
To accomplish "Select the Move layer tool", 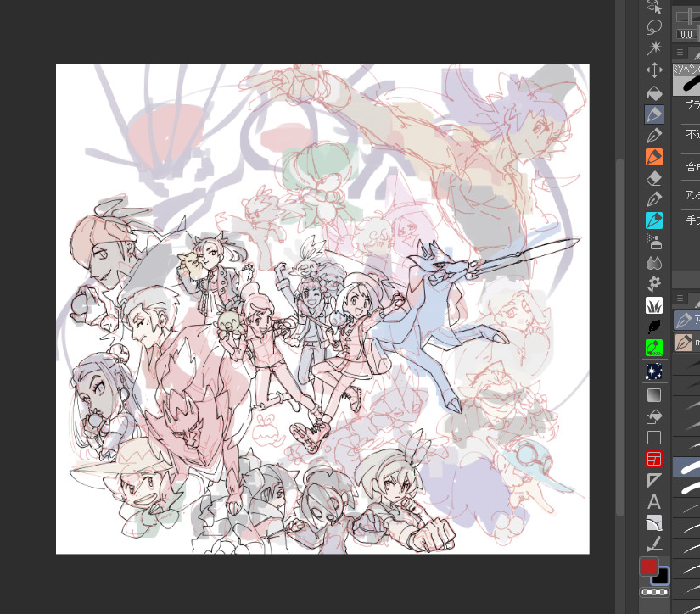I will (654, 70).
